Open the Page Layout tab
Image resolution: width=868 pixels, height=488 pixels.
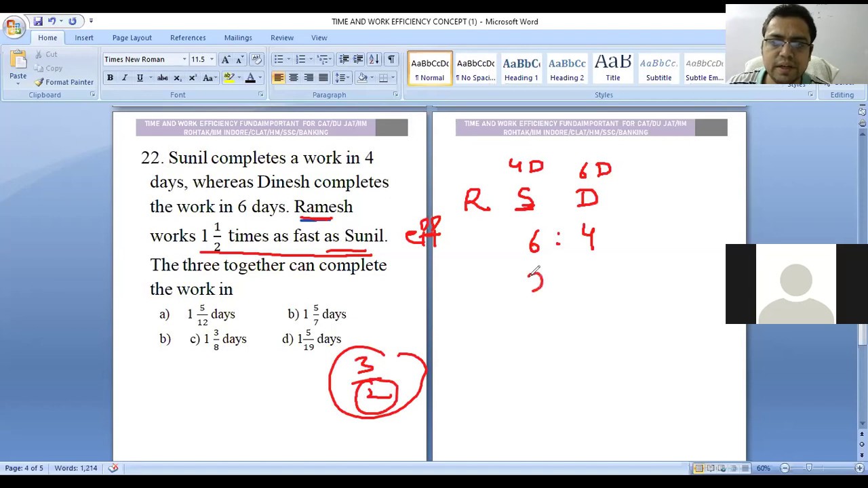click(132, 38)
